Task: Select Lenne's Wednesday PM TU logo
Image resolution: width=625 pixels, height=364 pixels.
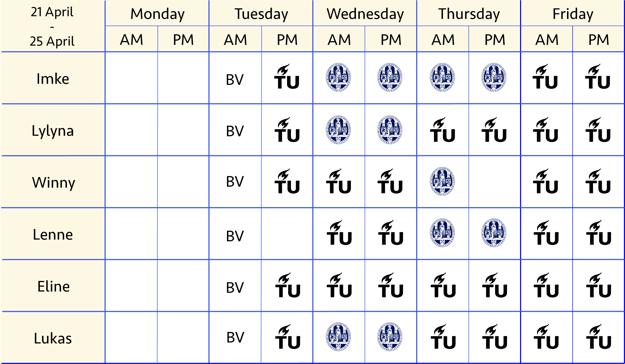Action: [391, 233]
